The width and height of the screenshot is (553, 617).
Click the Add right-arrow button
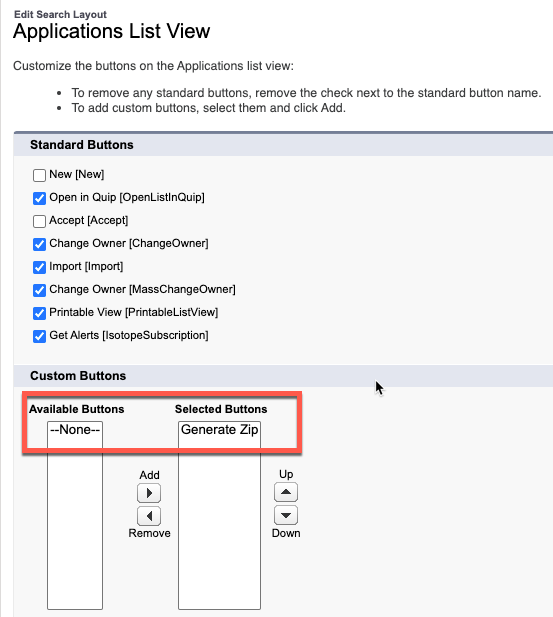coord(149,493)
